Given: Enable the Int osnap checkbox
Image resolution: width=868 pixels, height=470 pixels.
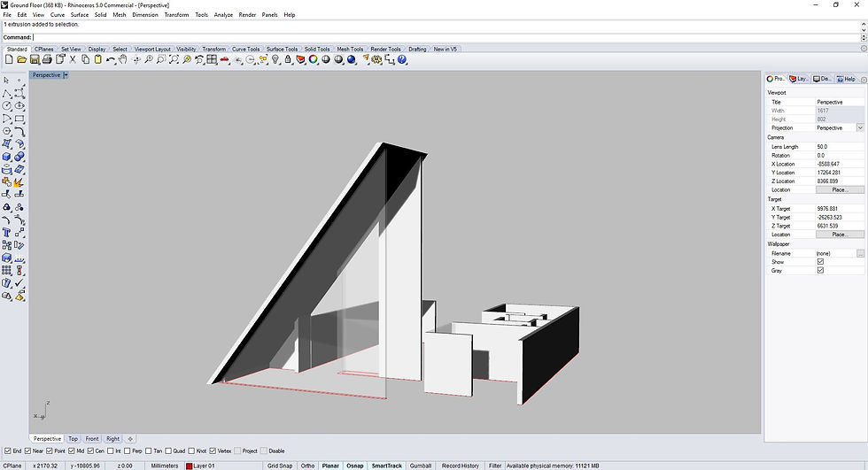Looking at the screenshot, I should [x=110, y=451].
